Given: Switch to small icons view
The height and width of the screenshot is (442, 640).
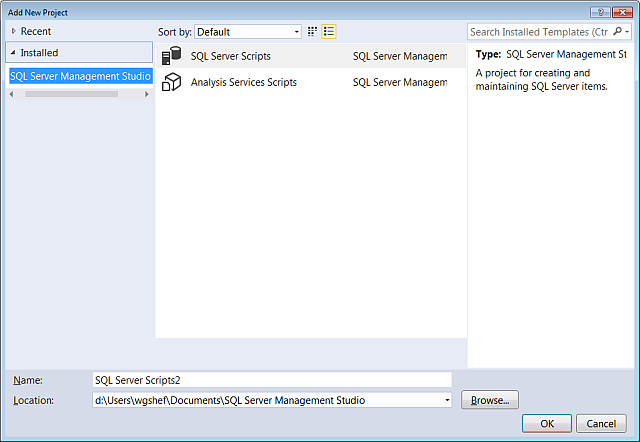Looking at the screenshot, I should pos(313,32).
